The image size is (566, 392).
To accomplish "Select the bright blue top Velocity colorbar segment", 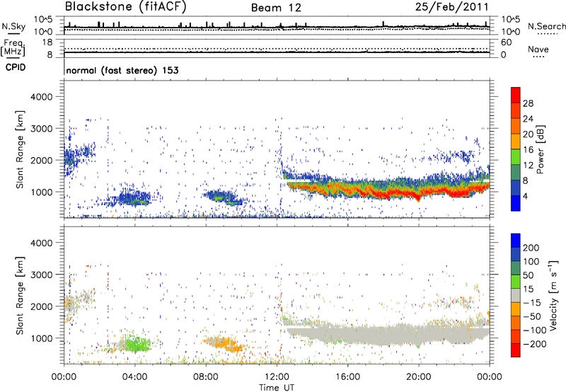I will coord(516,241).
